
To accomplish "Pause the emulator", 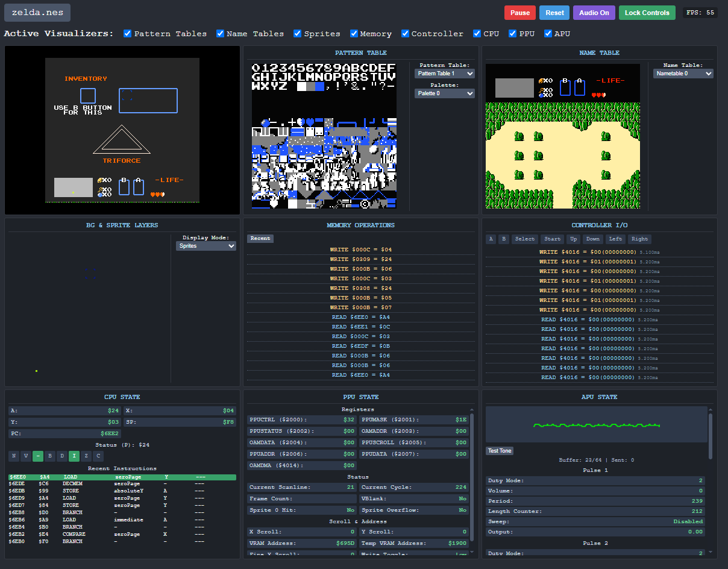I will pyautogui.click(x=519, y=12).
